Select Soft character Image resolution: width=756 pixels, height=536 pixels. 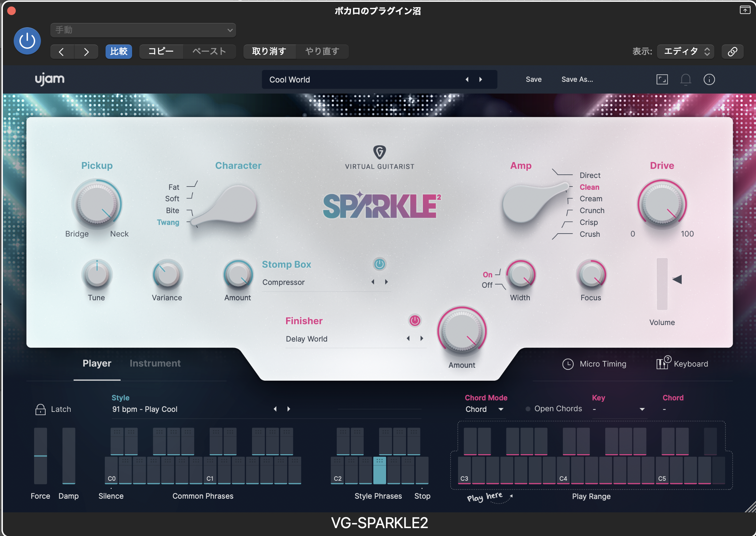point(172,198)
